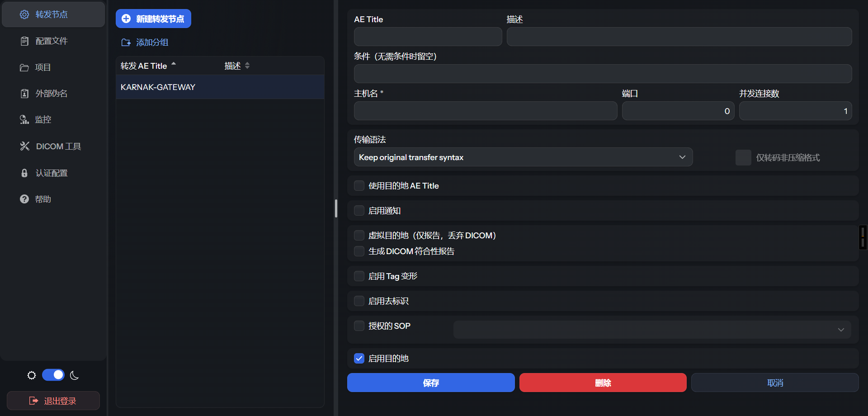This screenshot has width=868, height=416.
Task: Click the logout arrow icon beside 退出登录
Action: [33, 401]
